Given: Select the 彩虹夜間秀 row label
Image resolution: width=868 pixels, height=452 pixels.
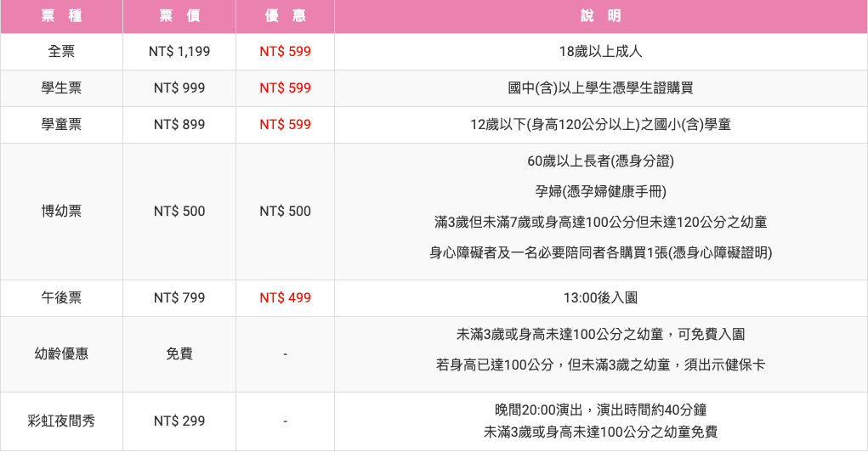Looking at the screenshot, I should (61, 421).
